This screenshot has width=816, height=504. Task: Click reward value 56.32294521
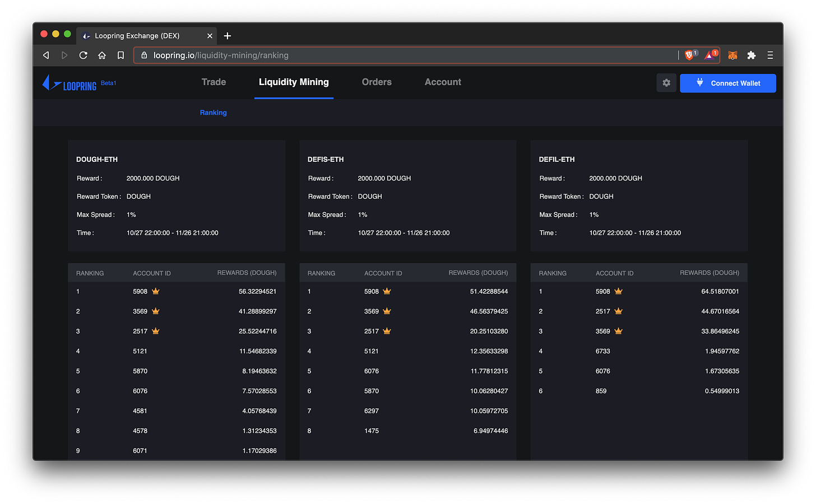tap(258, 291)
